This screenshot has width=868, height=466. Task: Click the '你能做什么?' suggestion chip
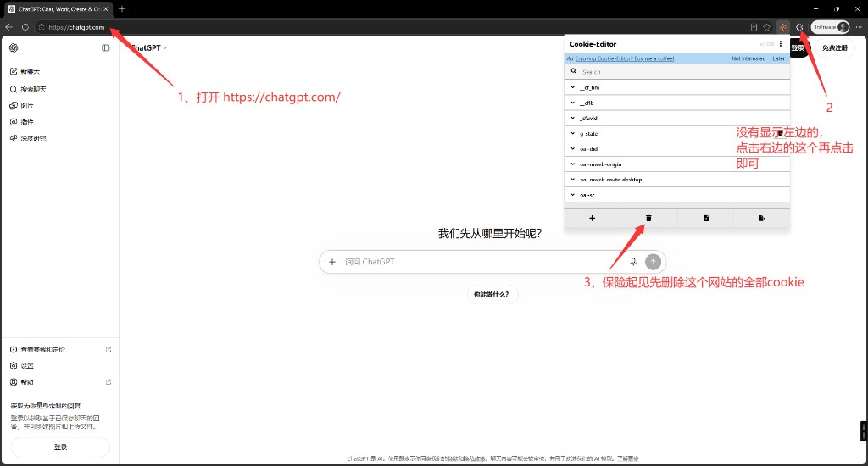click(x=492, y=295)
